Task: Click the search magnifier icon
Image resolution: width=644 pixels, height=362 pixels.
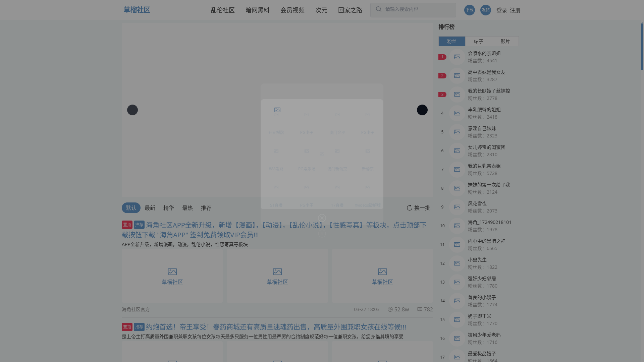Action: click(x=379, y=9)
